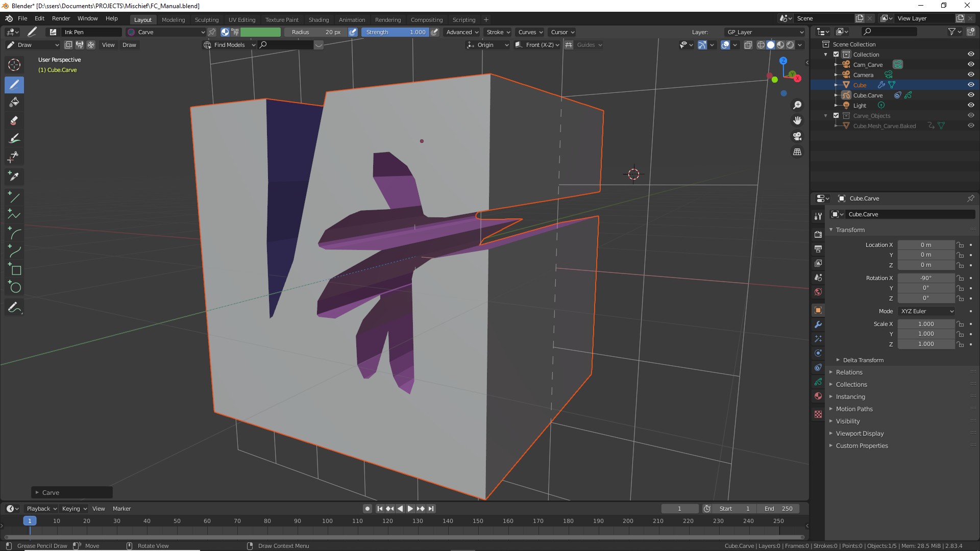Screen dimensions: 980x551
Task: Toggle Cube.Carve visibility eye icon
Action: point(971,95)
